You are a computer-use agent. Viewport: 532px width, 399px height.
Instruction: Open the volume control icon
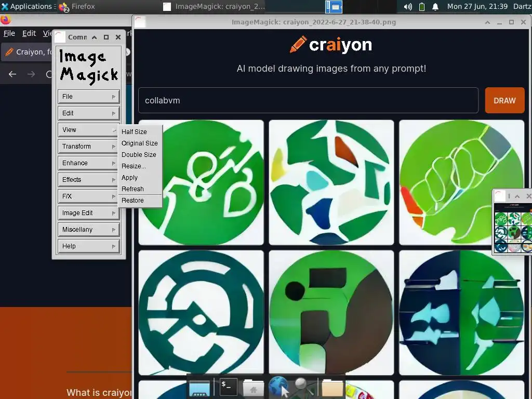coord(407,6)
